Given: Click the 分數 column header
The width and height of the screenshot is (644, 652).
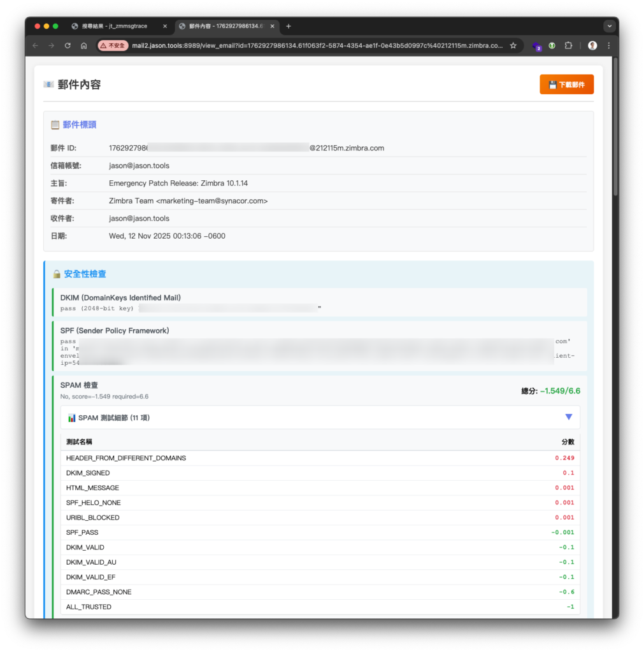Looking at the screenshot, I should click(x=568, y=442).
